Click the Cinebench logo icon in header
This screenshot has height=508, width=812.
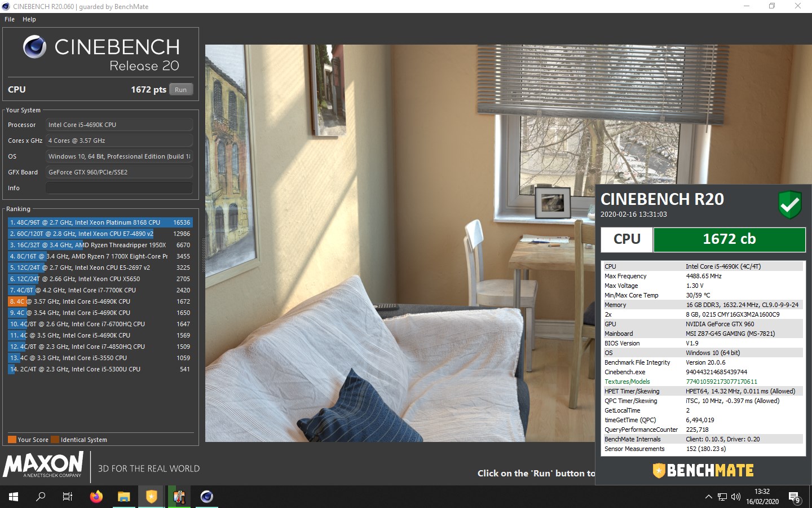coord(35,47)
